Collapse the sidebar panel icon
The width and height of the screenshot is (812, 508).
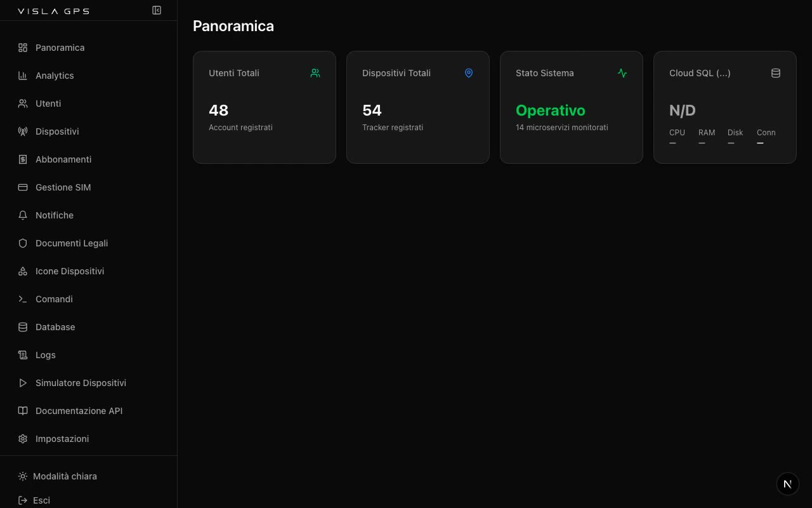(x=157, y=10)
